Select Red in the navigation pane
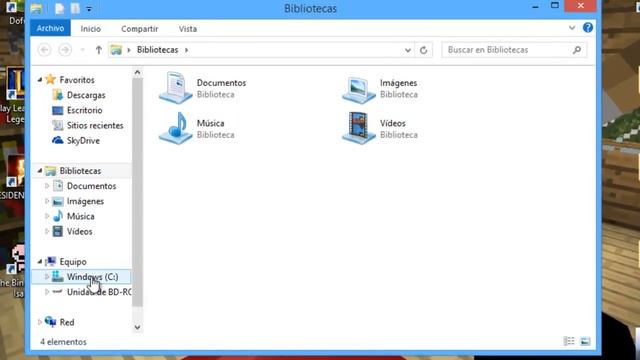The image size is (640, 360). (67, 322)
